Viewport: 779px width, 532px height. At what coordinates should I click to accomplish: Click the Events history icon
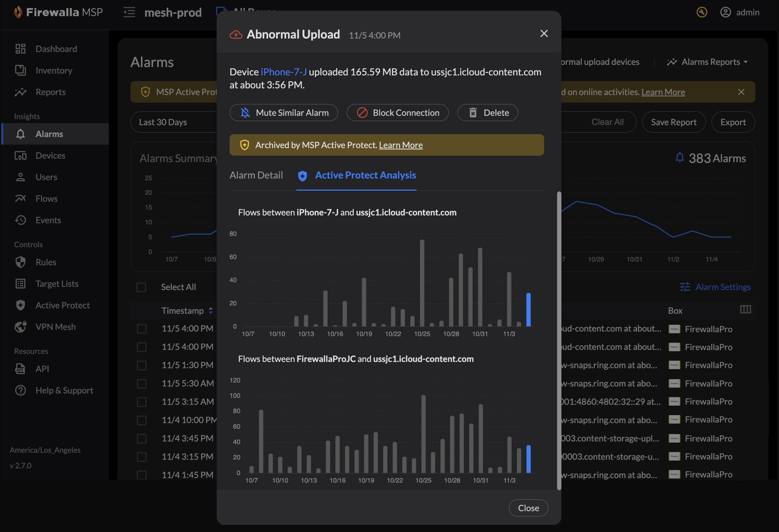[x=20, y=220]
